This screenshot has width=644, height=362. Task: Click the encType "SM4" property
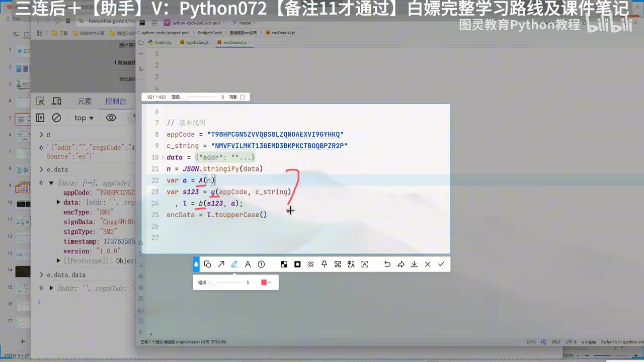coord(89,212)
